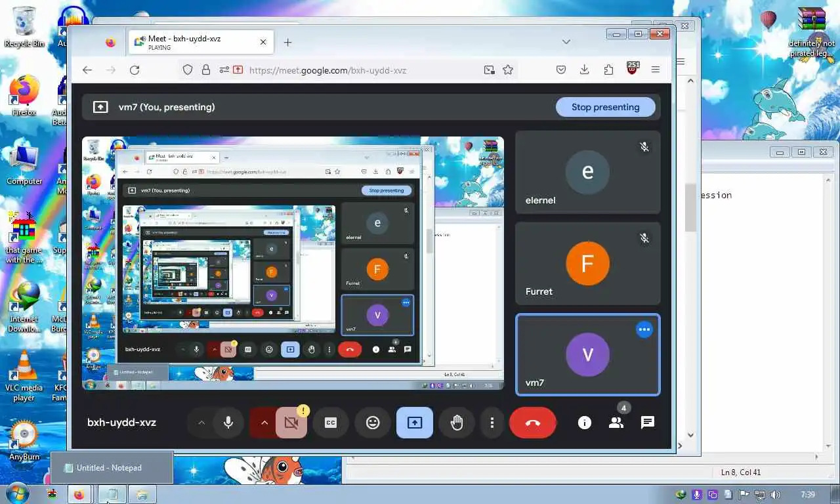Click meeting code bxh-uydd-xvz text

(121, 423)
